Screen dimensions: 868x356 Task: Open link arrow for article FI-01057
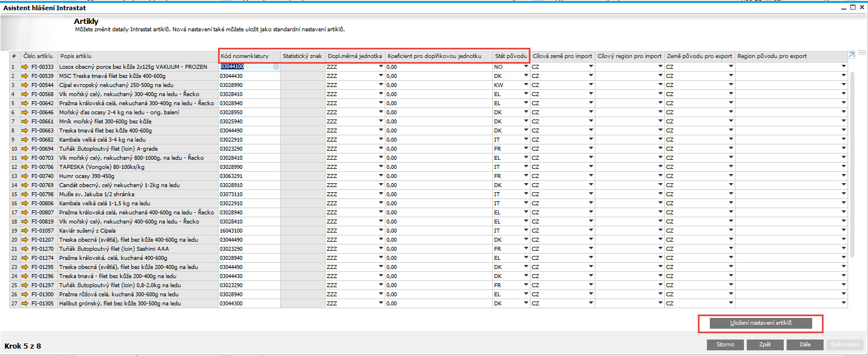tap(26, 230)
